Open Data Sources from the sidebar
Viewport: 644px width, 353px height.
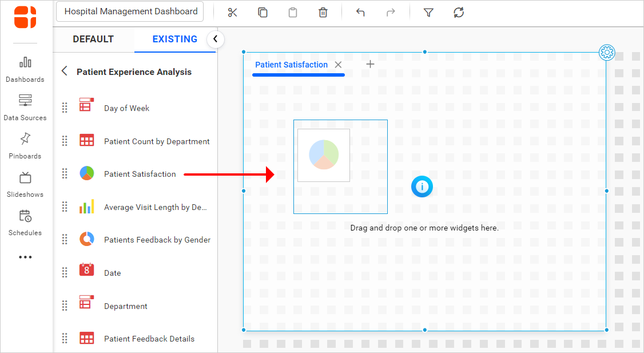[x=25, y=107]
